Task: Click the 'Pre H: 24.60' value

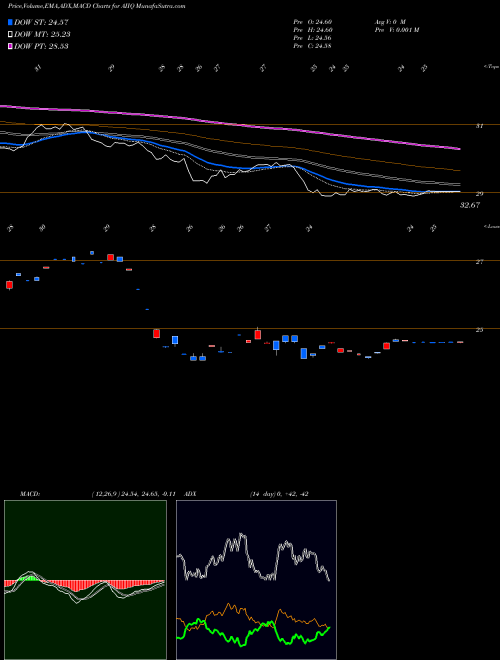Action: [312, 30]
